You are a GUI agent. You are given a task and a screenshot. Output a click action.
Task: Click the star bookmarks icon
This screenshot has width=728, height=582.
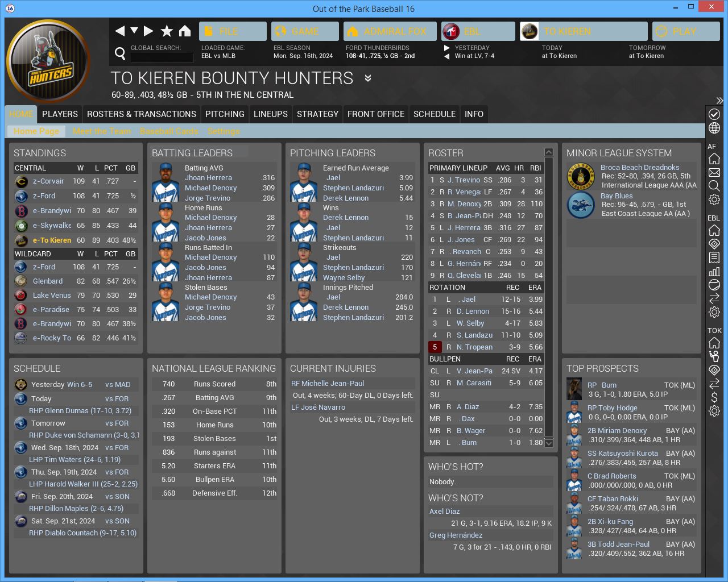167,31
